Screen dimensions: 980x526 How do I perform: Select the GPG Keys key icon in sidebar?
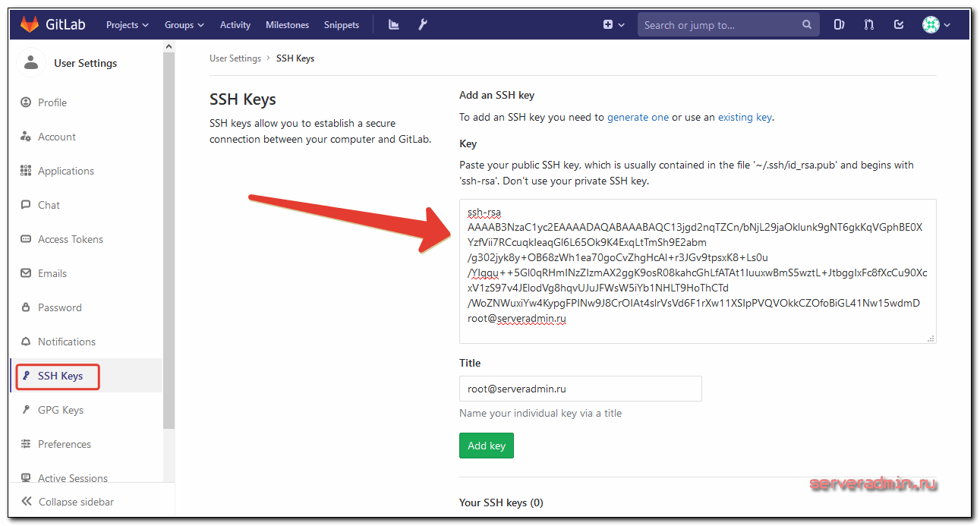point(27,410)
